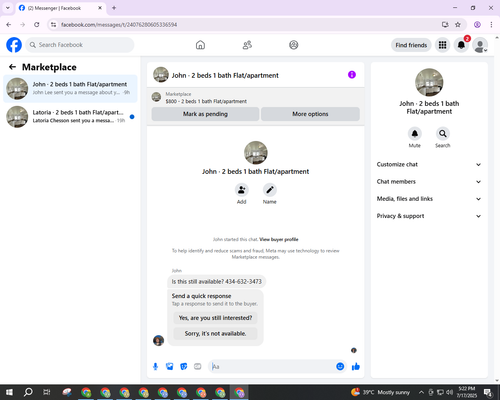The image size is (500, 400).
Task: Open the taskbar clock and date
Action: click(x=467, y=392)
